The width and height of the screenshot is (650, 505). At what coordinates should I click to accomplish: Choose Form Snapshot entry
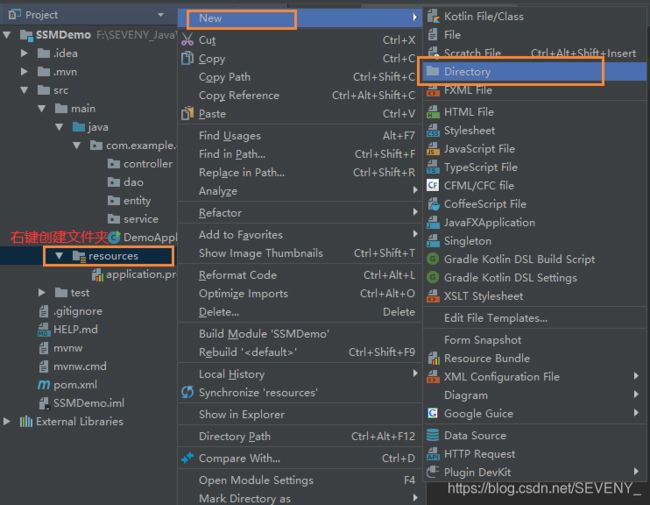[x=535, y=340]
